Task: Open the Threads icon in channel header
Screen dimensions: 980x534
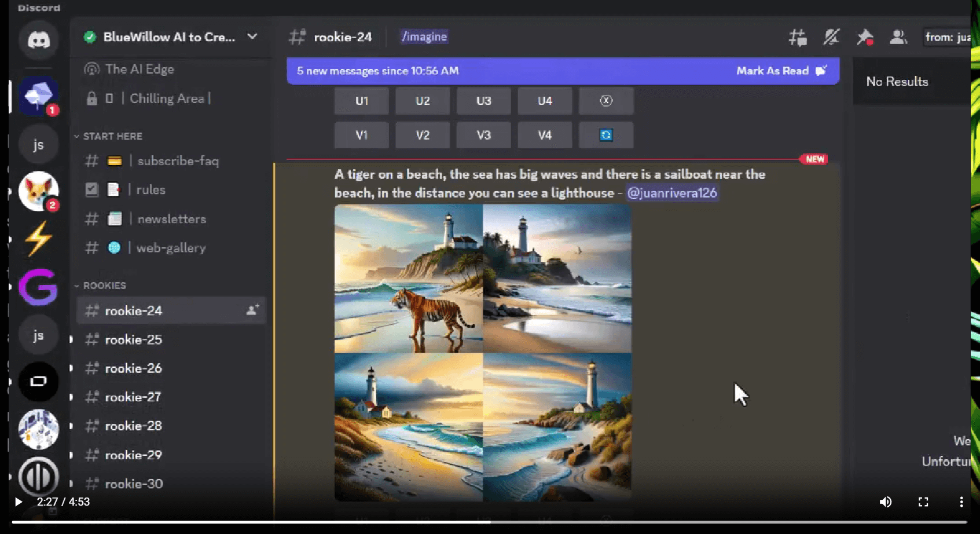Action: click(798, 38)
